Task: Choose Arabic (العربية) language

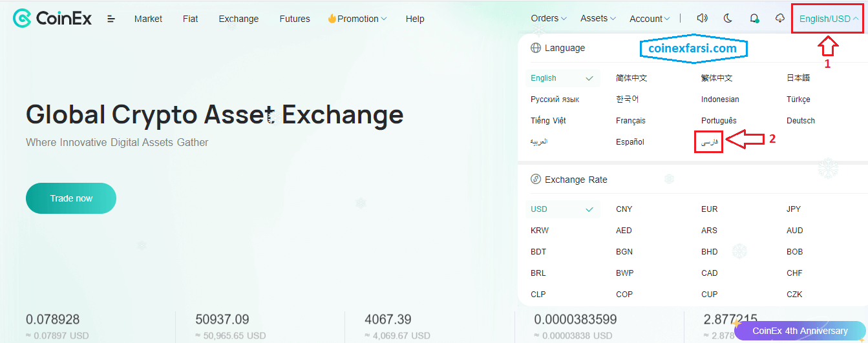Action: pos(539,142)
